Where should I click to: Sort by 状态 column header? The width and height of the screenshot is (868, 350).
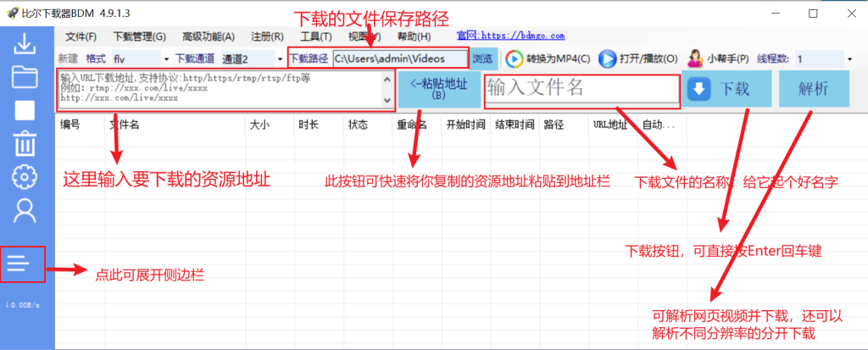click(368, 125)
